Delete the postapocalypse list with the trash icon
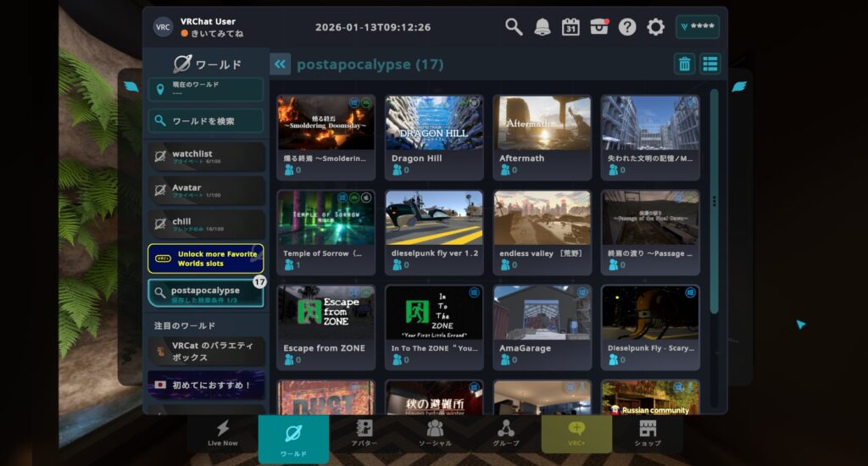This screenshot has width=868, height=466. 684,64
